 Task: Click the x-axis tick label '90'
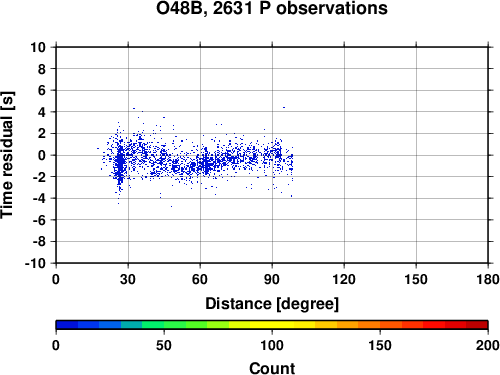point(272,279)
